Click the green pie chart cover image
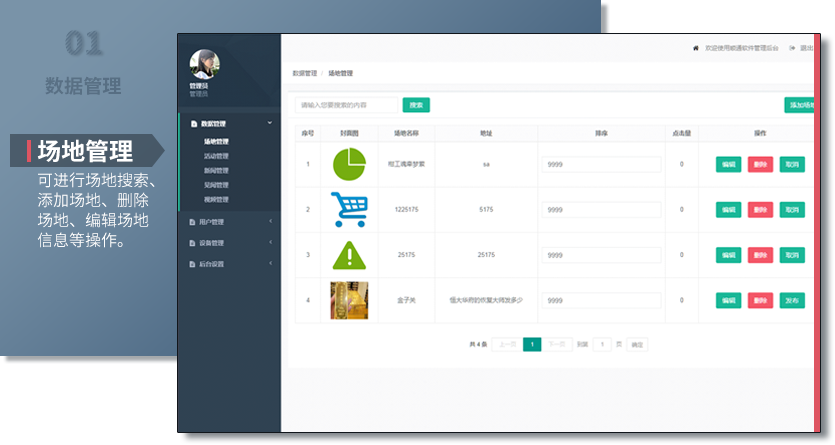835x445 pixels. pos(349,164)
